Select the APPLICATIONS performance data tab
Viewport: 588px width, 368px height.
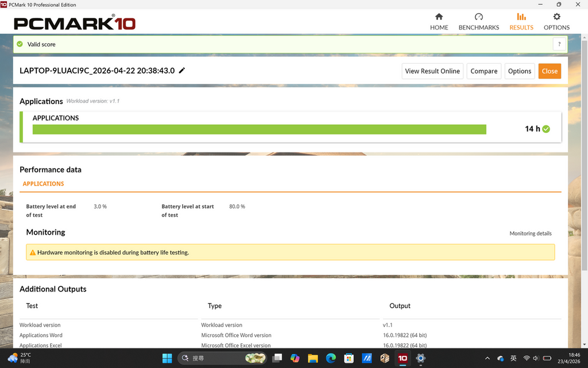coord(43,183)
